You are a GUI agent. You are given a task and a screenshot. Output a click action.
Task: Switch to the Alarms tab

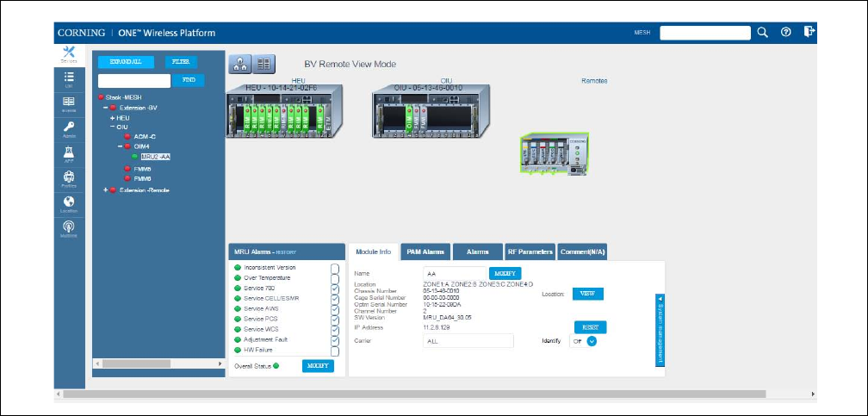(478, 252)
